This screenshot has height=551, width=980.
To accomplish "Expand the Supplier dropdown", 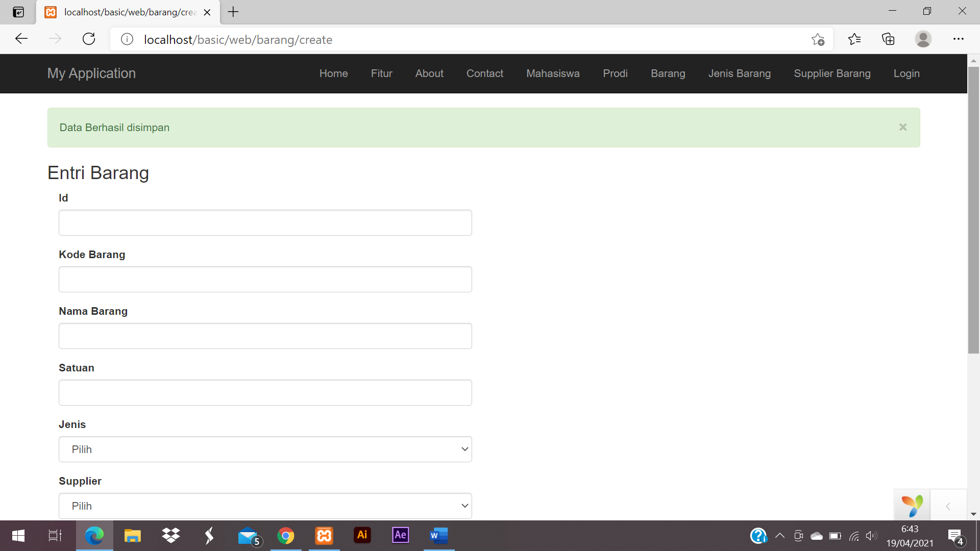I will (265, 506).
